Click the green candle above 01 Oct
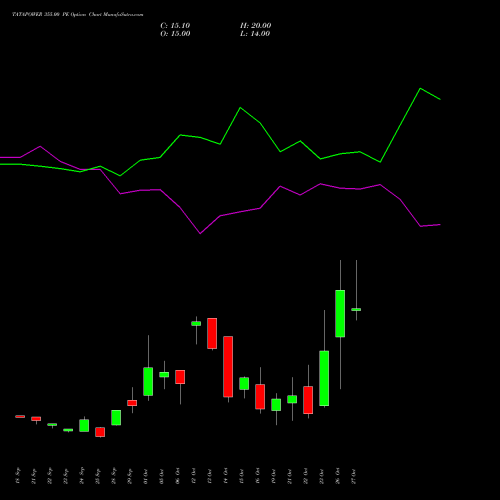Viewport: 500px width, 500px height. coord(148,382)
